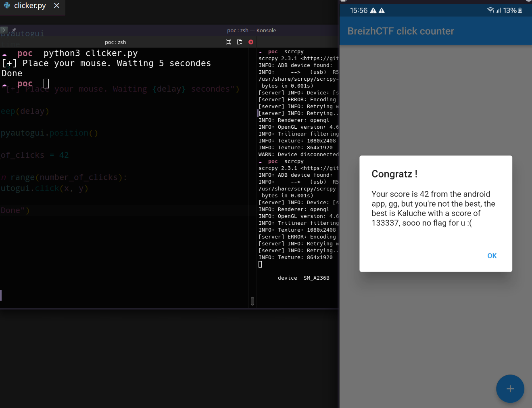This screenshot has height=408, width=532.
Task: Click the battery charging icon
Action: coord(520,10)
